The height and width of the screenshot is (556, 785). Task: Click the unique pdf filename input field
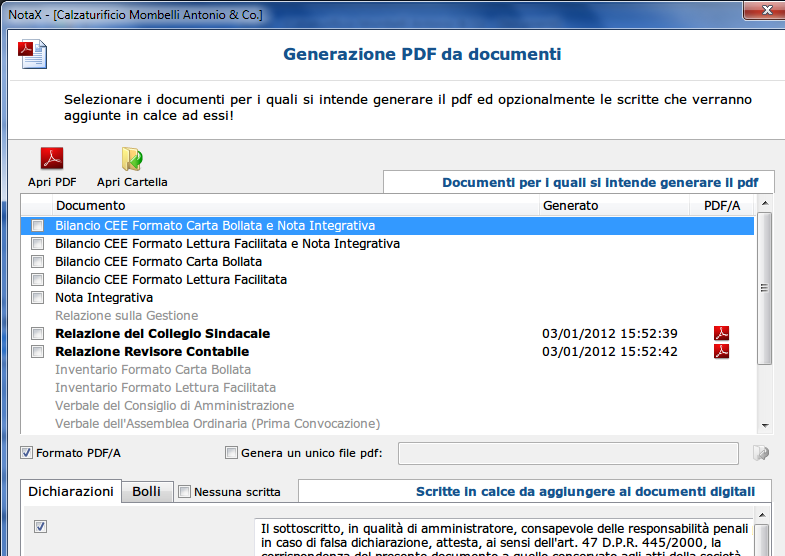[x=568, y=453]
